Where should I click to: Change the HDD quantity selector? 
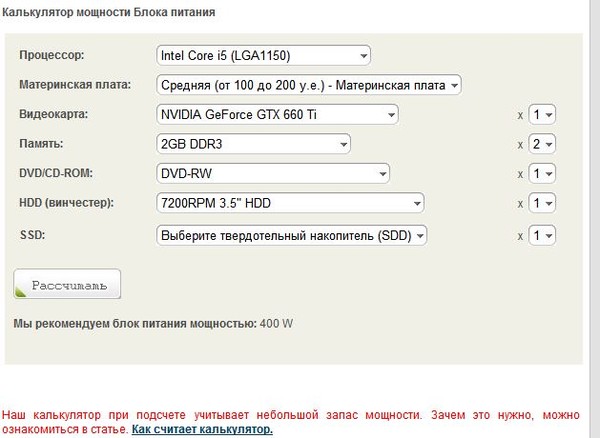542,203
